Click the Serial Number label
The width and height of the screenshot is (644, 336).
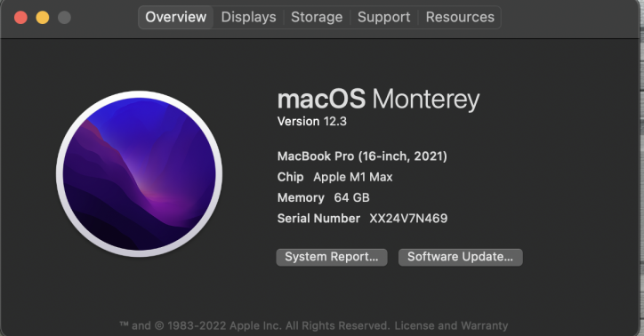pyautogui.click(x=318, y=219)
